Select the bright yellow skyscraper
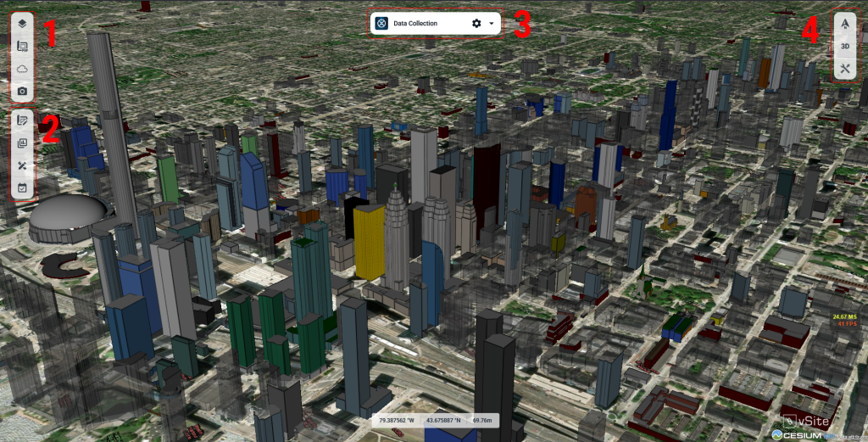The width and height of the screenshot is (868, 442). point(370,243)
